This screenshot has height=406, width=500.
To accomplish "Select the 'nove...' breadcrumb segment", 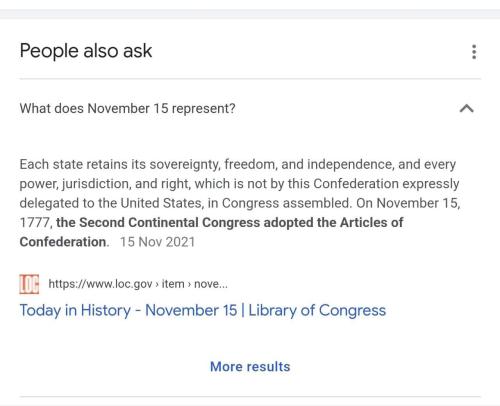I will [211, 284].
